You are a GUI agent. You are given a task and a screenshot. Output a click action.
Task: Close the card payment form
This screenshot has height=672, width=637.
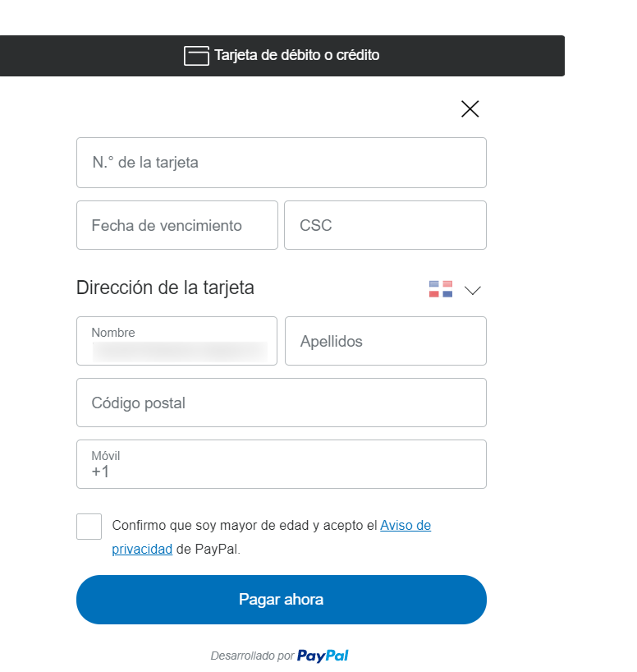[x=470, y=109]
